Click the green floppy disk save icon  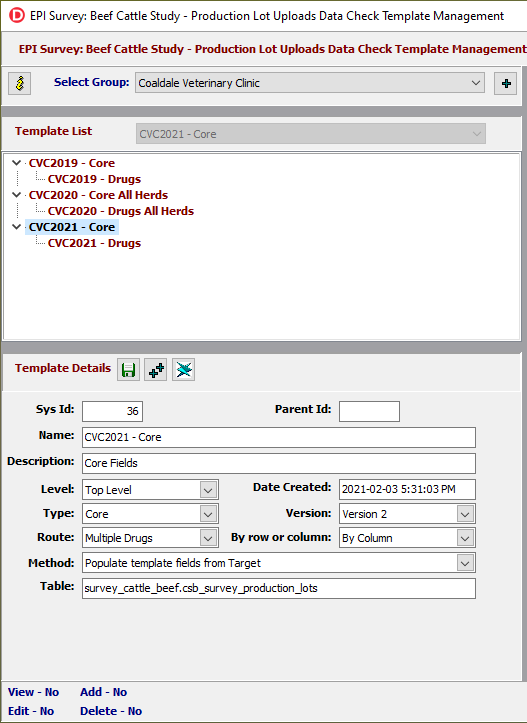coord(128,370)
